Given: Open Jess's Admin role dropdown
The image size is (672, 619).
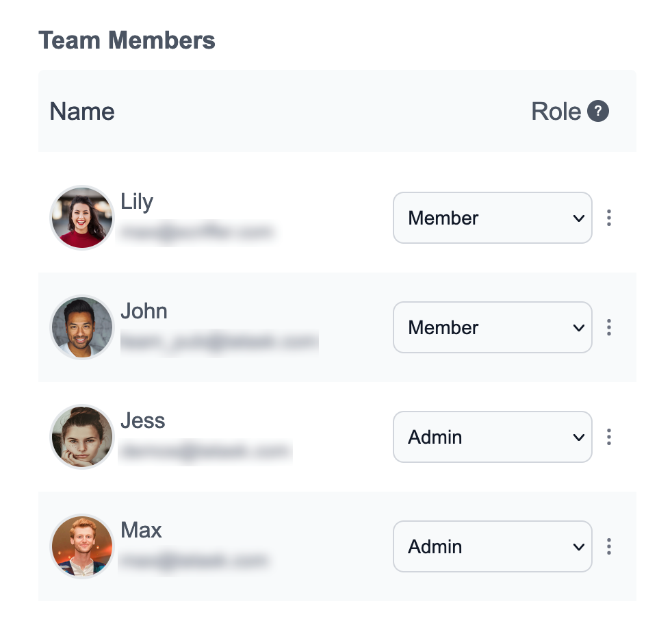Looking at the screenshot, I should pos(492,437).
